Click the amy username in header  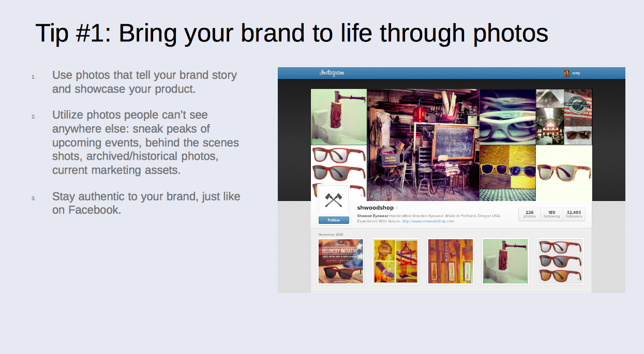click(576, 73)
